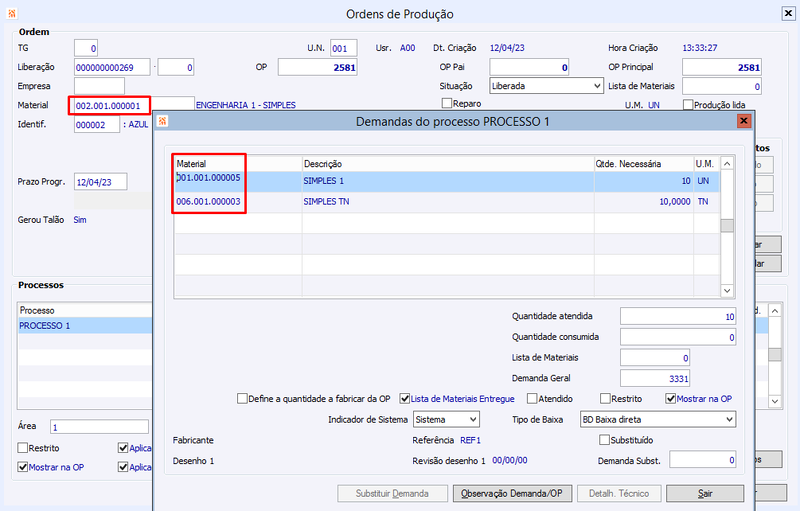Click the app icon in Demandas do processo title bar
800x511 pixels.
162,121
